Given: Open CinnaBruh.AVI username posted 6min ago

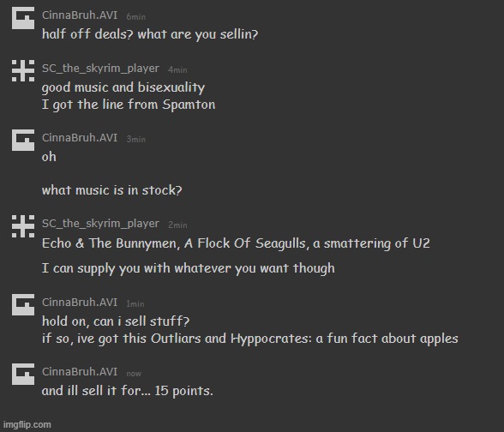Looking at the screenshot, I should [x=80, y=15].
